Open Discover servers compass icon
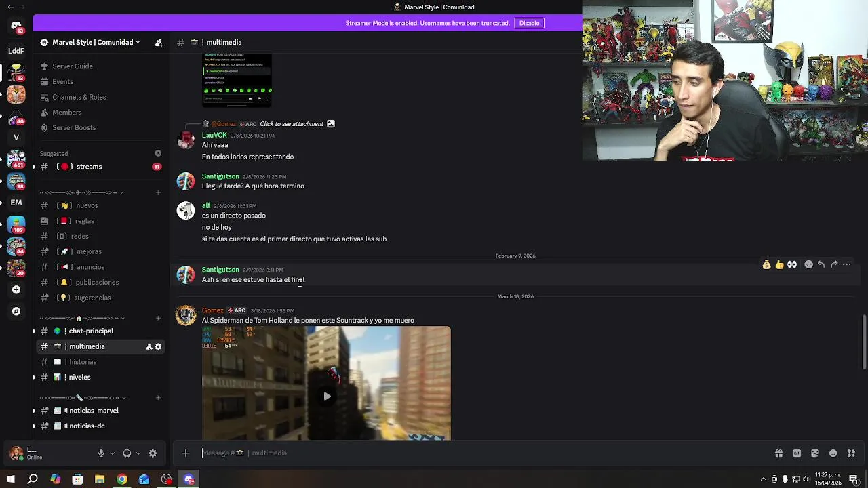Viewport: 868px width, 488px height. (x=16, y=311)
